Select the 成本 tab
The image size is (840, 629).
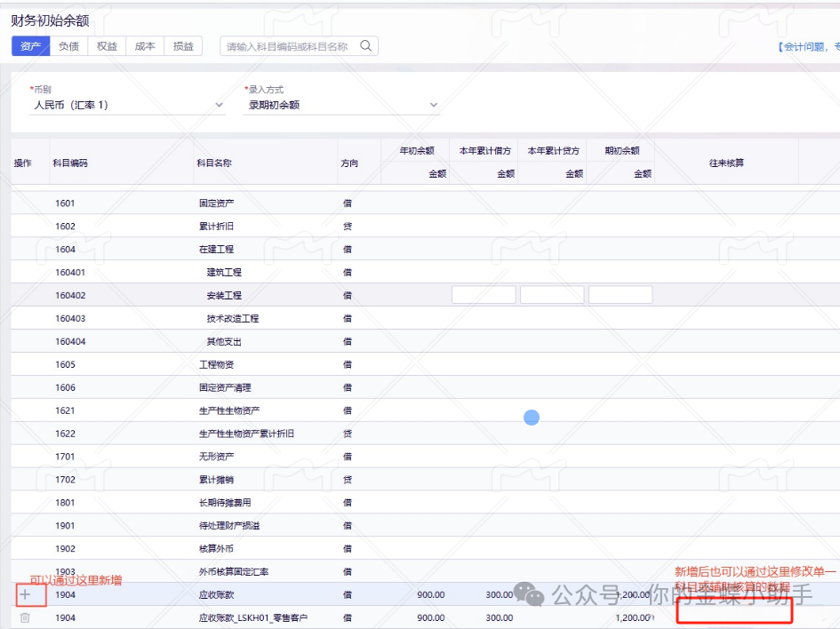tap(145, 46)
